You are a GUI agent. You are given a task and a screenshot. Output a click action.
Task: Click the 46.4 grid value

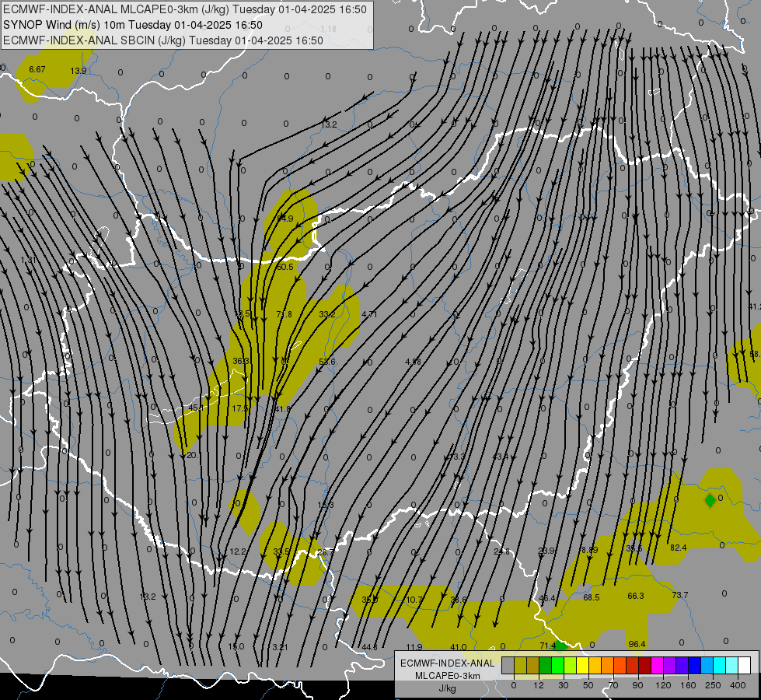(547, 598)
